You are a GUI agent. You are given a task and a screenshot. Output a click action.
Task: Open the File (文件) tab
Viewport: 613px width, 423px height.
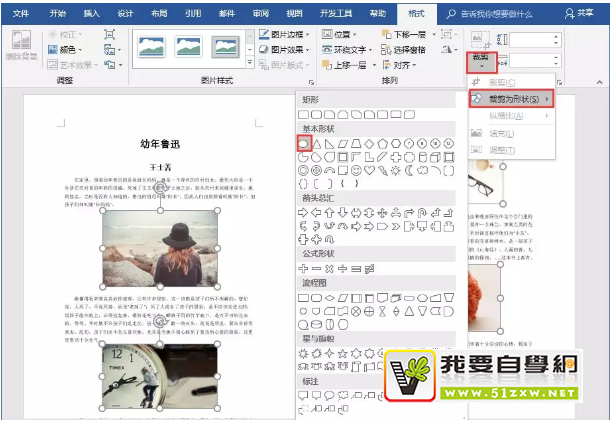pyautogui.click(x=21, y=14)
